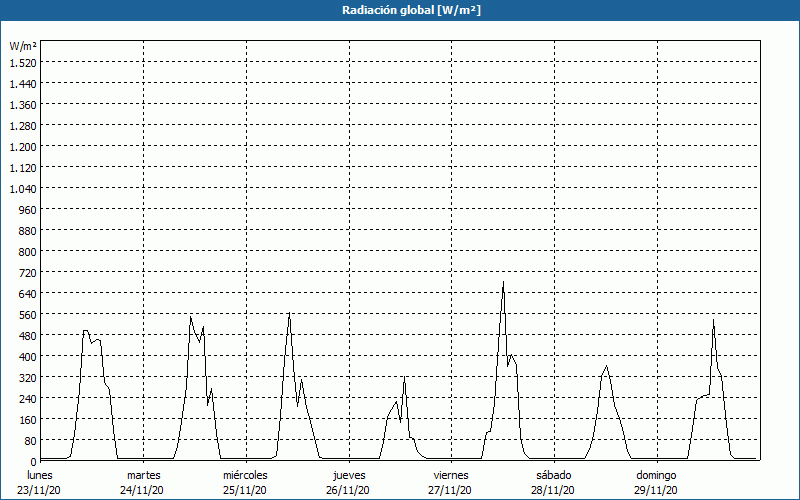Click the 'lunes' day label

[x=40, y=475]
